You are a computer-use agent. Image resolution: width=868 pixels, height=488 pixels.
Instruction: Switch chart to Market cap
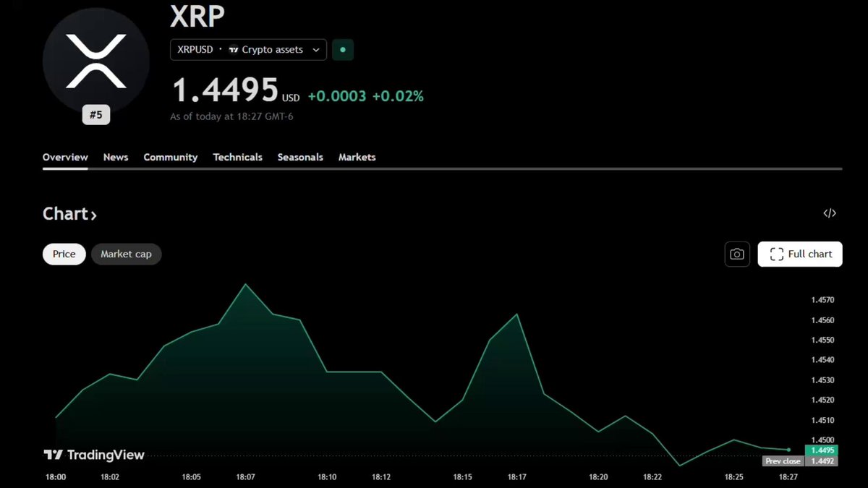pyautogui.click(x=126, y=254)
